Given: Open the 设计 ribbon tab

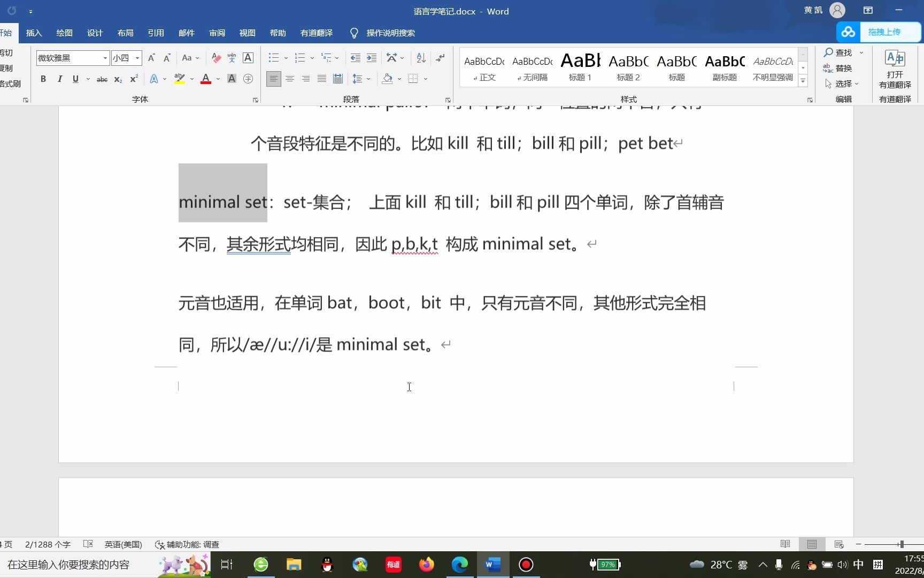Looking at the screenshot, I should (95, 33).
